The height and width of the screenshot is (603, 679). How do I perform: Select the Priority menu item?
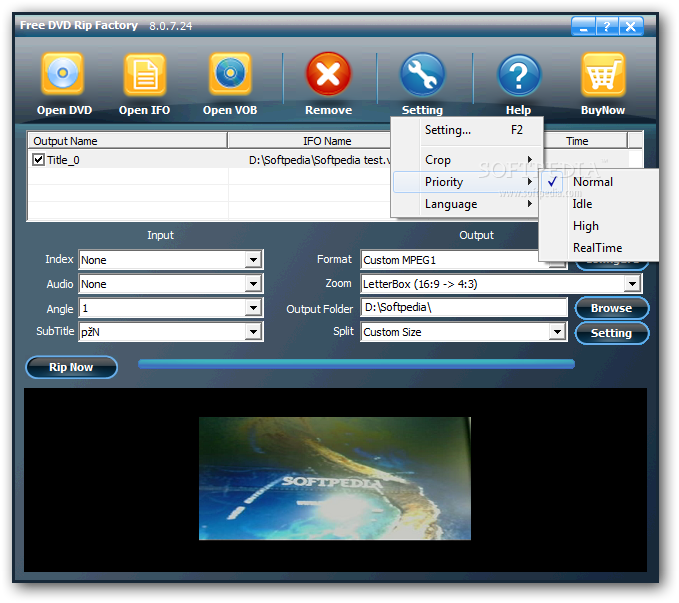466,182
